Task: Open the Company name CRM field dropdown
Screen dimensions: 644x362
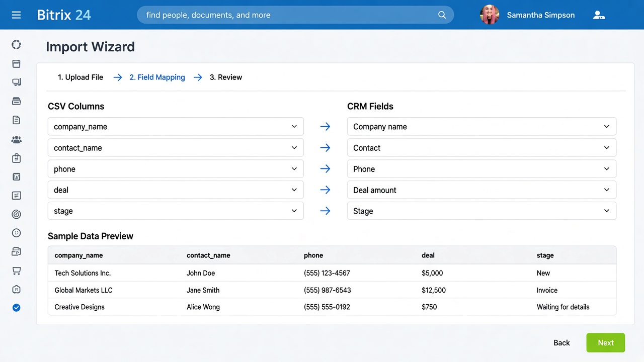Action: (x=481, y=127)
